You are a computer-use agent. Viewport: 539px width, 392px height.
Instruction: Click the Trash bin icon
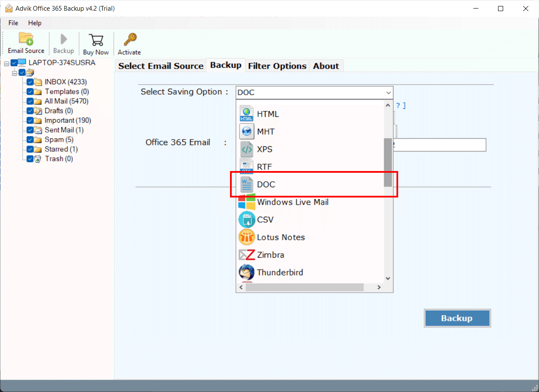click(38, 159)
